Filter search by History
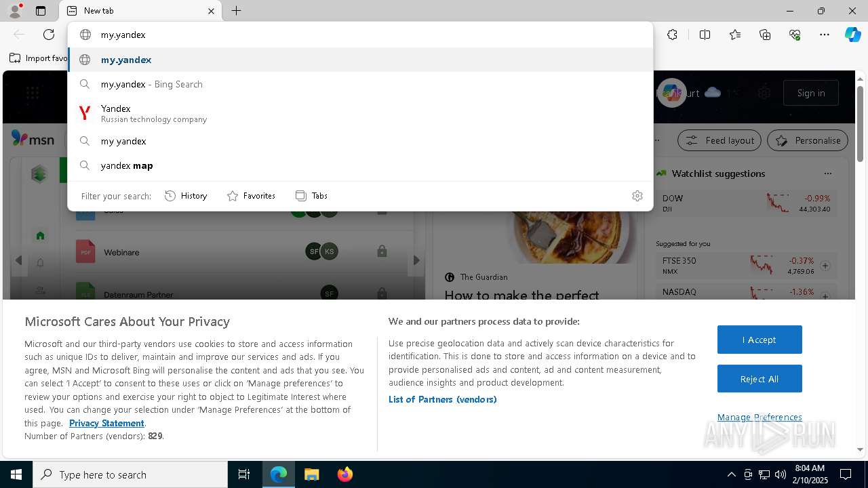868x488 pixels. (x=186, y=196)
